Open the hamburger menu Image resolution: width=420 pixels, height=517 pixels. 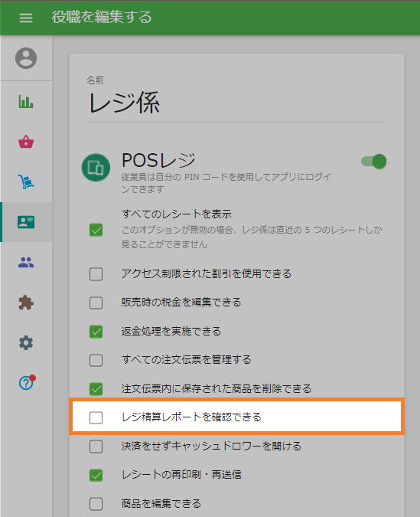26,18
